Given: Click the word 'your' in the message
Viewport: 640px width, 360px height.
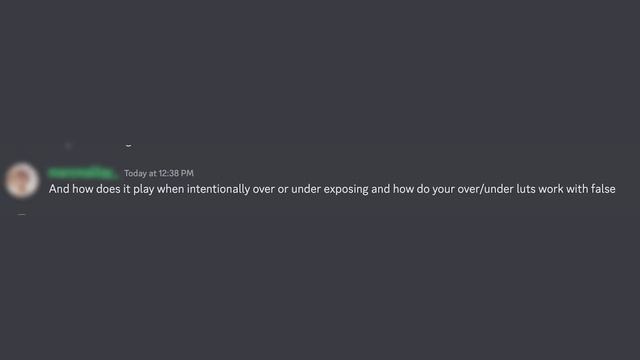Looking at the screenshot, I should (443, 190).
